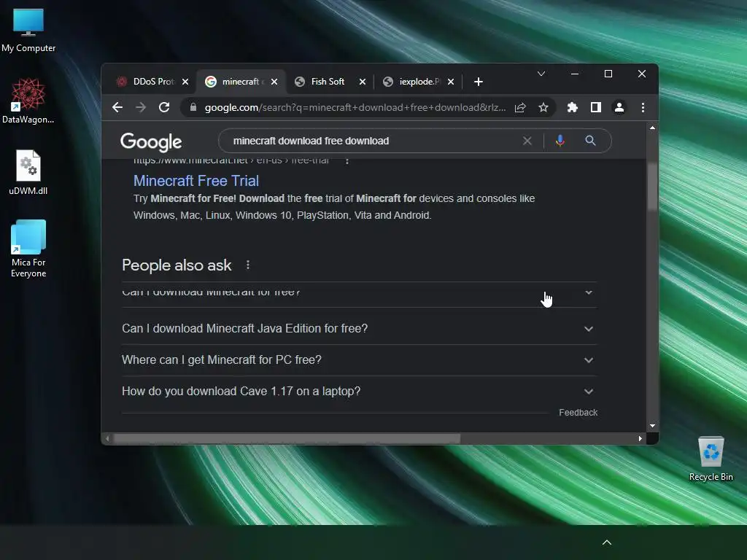Switch to the iexplode tab
The image size is (747, 560).
pos(419,82)
